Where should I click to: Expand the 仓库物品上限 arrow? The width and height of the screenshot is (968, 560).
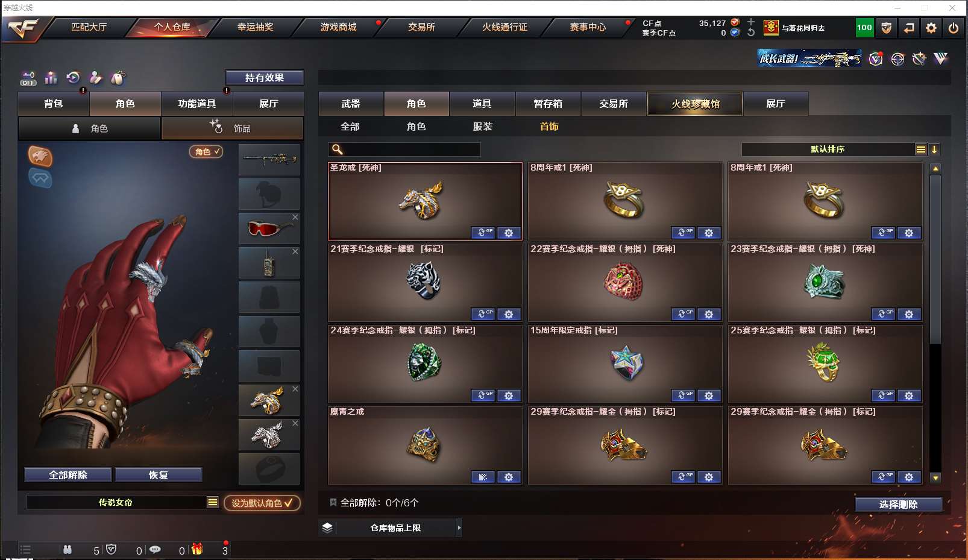point(459,527)
